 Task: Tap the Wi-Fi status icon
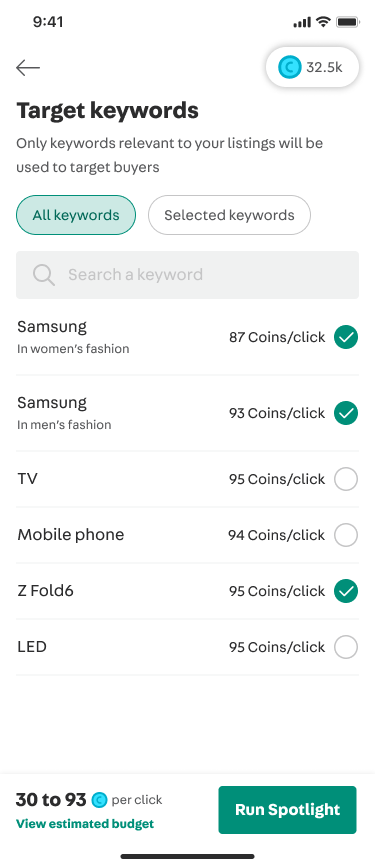(323, 22)
